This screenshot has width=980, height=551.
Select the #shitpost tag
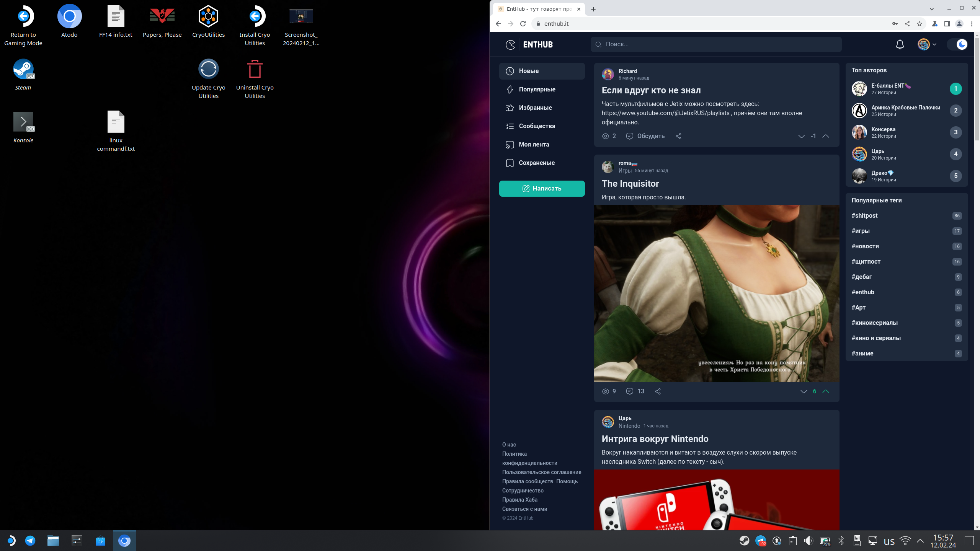(x=864, y=216)
